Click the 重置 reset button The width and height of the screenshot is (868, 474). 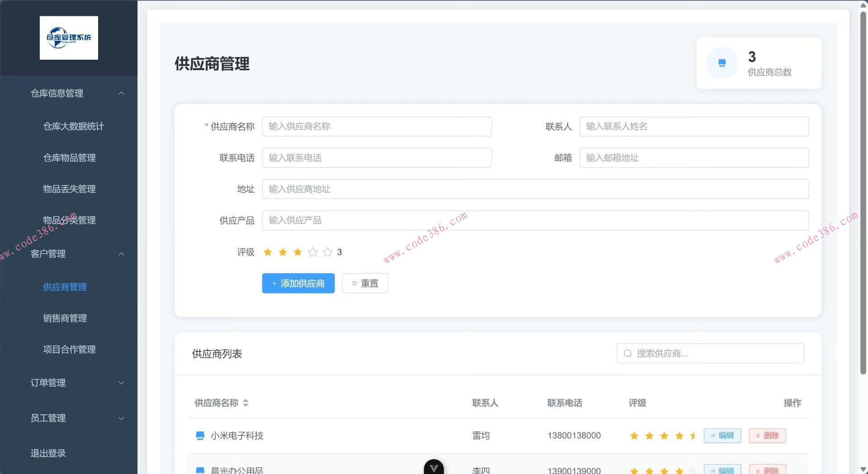coord(365,283)
